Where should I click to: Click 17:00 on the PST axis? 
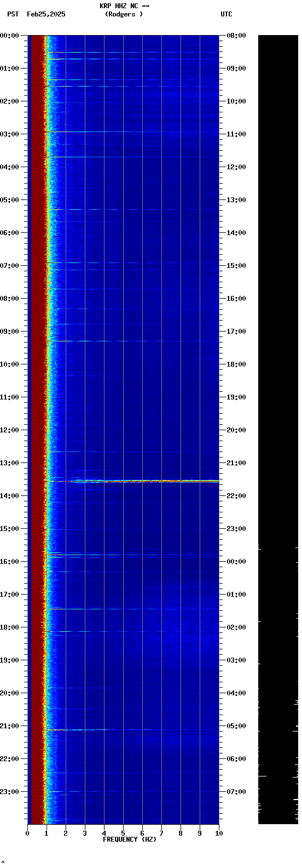pyautogui.click(x=9, y=595)
